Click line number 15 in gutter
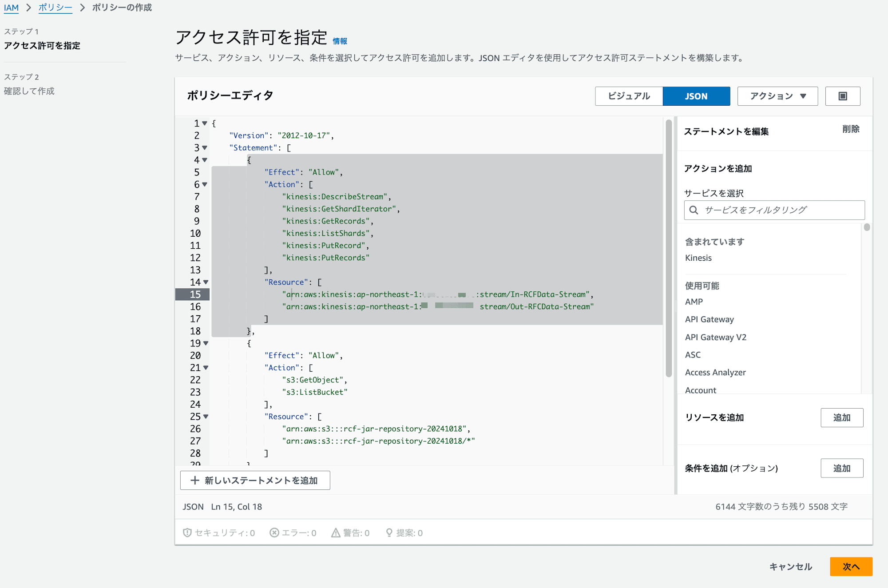The image size is (888, 588). tap(195, 294)
